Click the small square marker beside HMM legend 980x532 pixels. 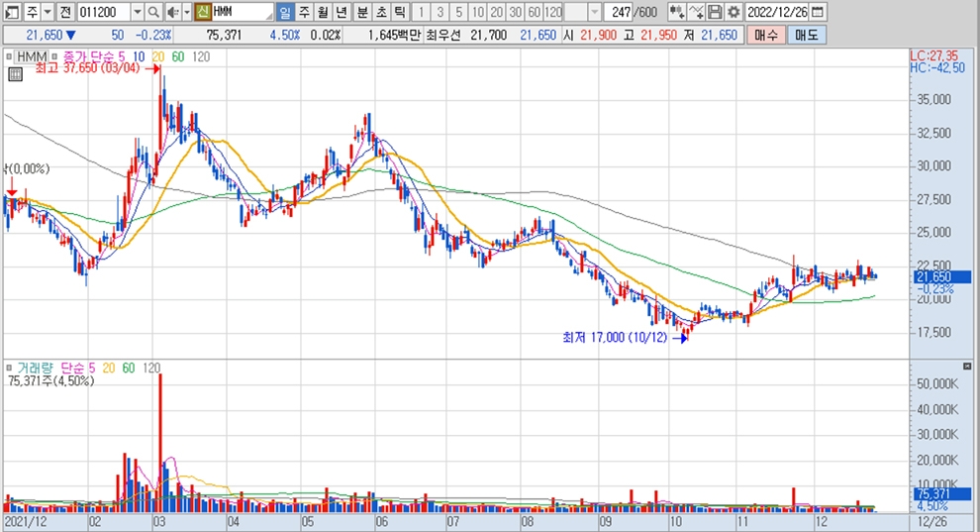tap(9, 56)
